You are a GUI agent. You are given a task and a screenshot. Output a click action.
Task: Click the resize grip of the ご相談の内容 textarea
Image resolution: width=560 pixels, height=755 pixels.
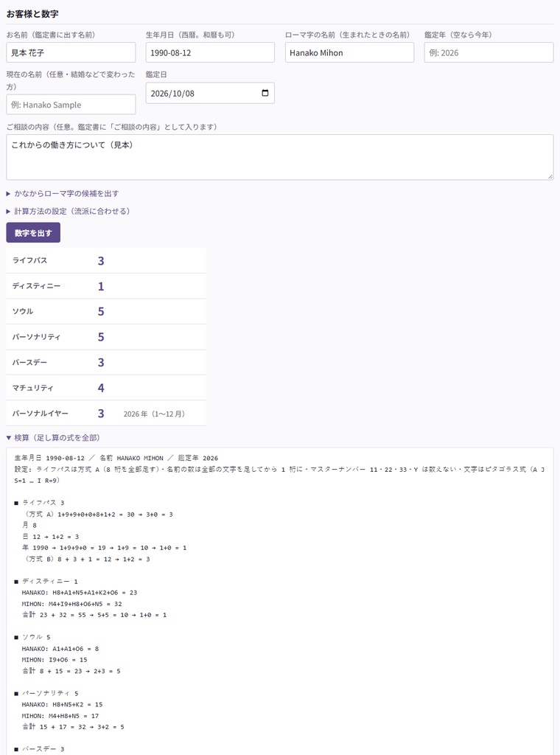coord(550,176)
